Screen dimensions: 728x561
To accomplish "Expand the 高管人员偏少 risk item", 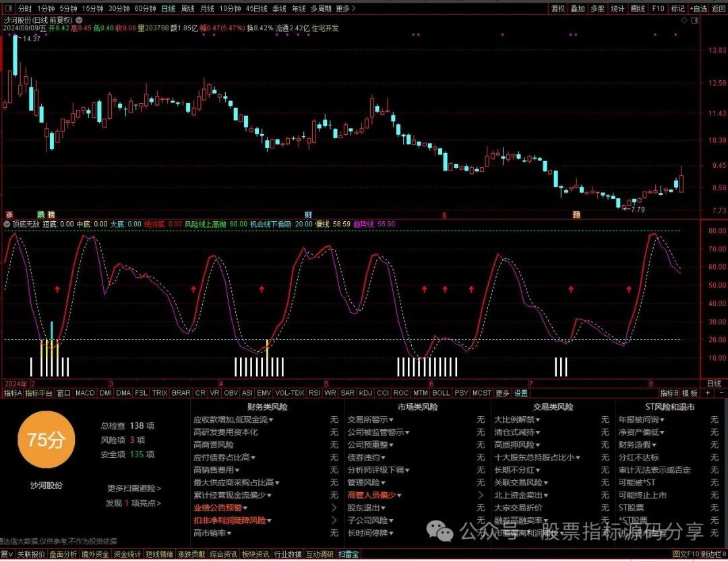I will pos(374,495).
